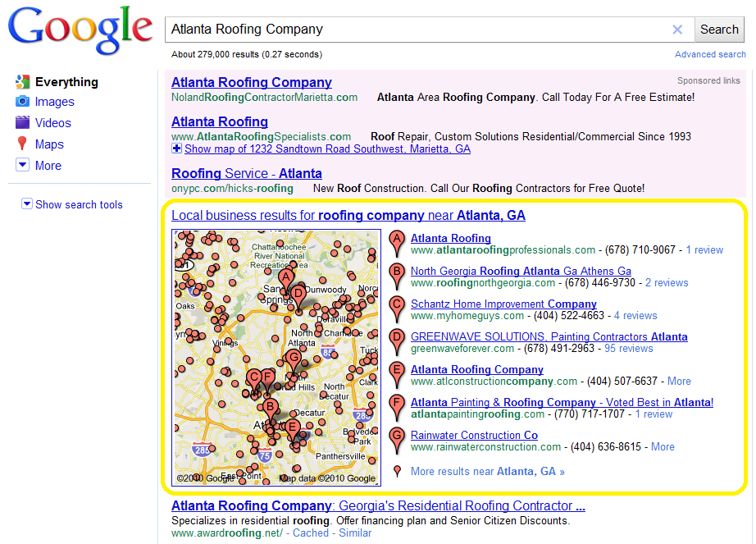
Task: Open 2 reviews link for roofingnorthgeorgia.com
Action: [x=667, y=282]
